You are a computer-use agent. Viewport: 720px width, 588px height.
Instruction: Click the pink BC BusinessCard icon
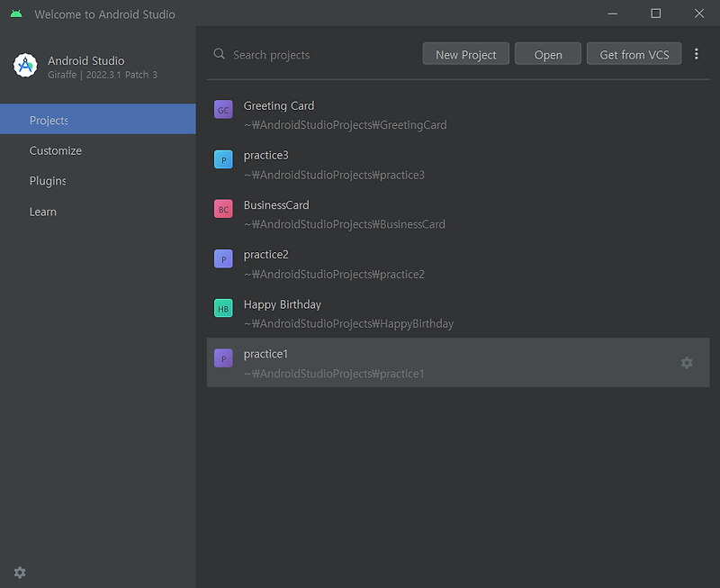pos(223,209)
